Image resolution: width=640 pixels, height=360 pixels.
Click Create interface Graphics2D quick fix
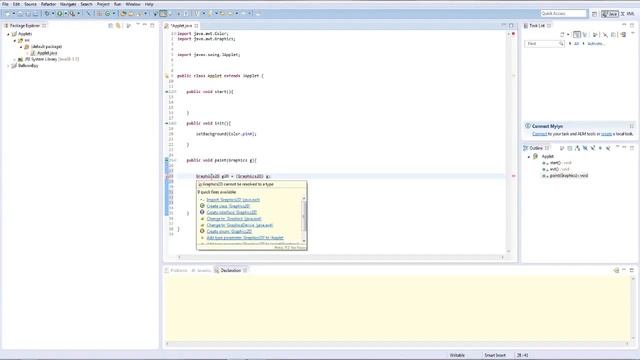[x=231, y=212]
